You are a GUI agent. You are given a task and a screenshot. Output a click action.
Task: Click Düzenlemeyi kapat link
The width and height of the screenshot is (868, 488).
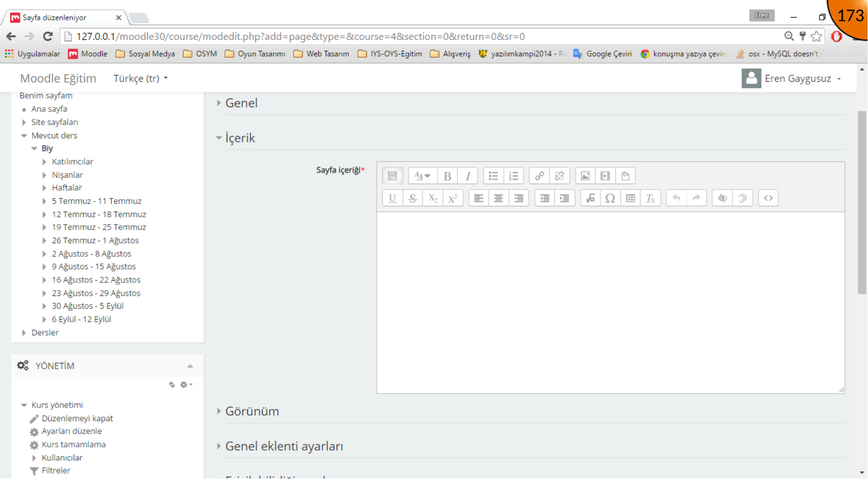coord(77,418)
